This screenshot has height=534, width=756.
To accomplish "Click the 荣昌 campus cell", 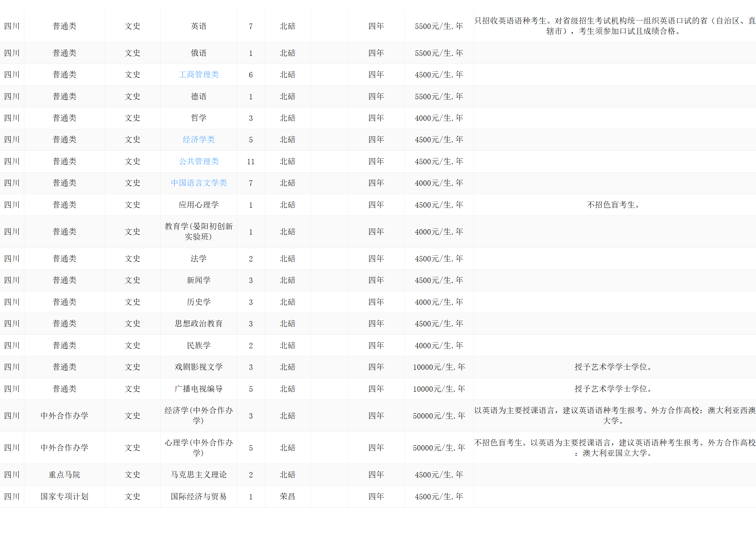I will coord(288,497).
